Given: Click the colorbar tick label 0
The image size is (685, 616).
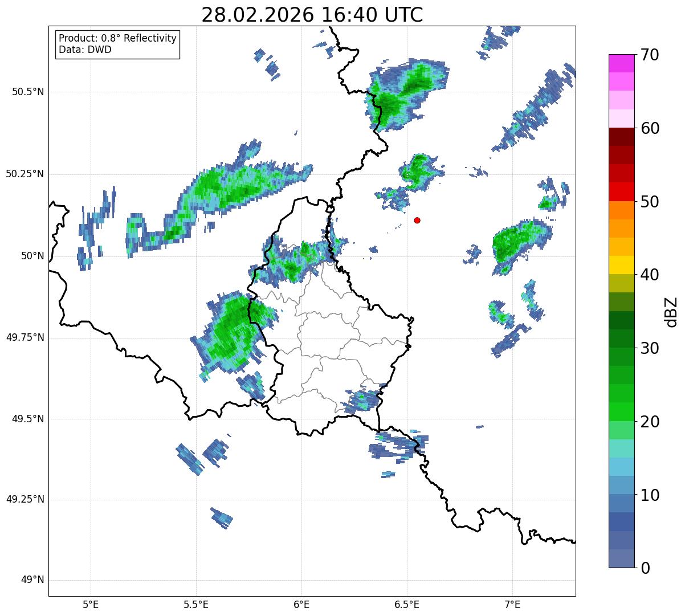Looking at the screenshot, I should (x=645, y=568).
